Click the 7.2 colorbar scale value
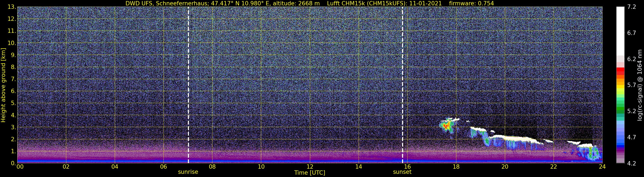This screenshot has width=644, height=177. pos(632,7)
